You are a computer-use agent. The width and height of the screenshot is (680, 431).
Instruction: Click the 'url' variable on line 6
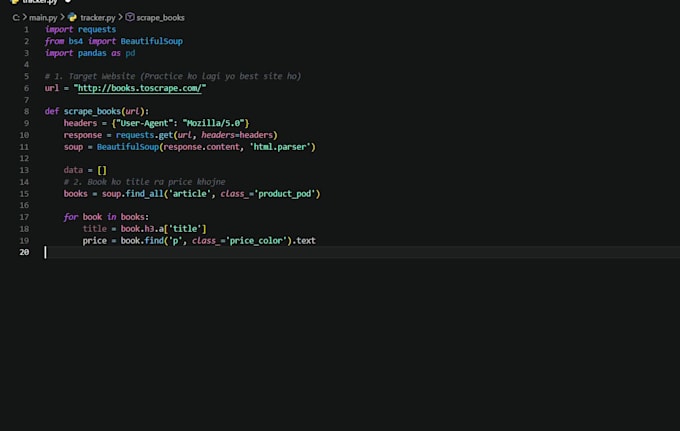[x=52, y=88]
